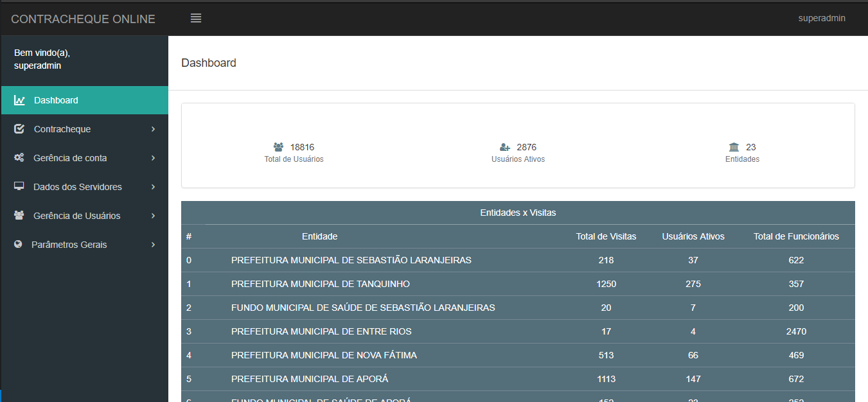Click employees value 357 for Tanquinho
This screenshot has height=402, width=868.
796,284
